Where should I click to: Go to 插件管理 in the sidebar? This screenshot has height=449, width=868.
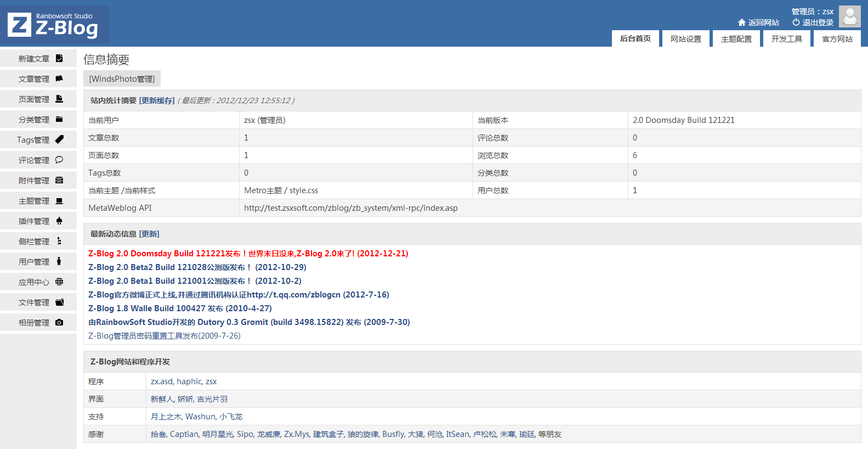point(38,221)
